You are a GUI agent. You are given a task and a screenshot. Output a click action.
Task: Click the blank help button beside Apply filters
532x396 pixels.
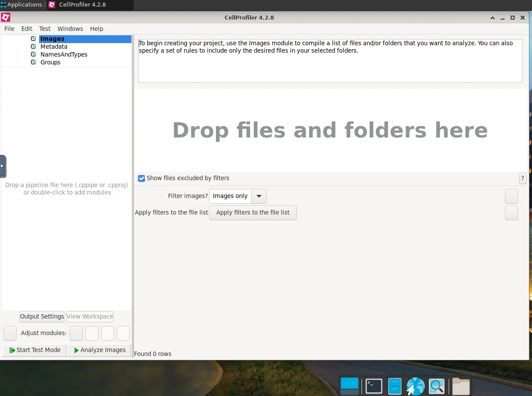pos(512,213)
